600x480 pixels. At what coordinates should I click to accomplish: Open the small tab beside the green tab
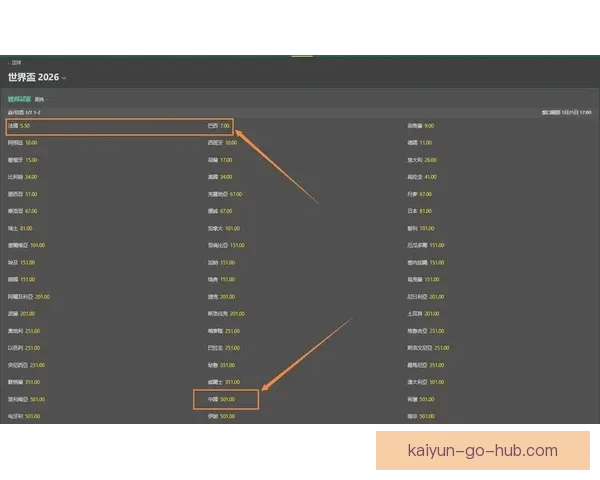tap(40, 100)
